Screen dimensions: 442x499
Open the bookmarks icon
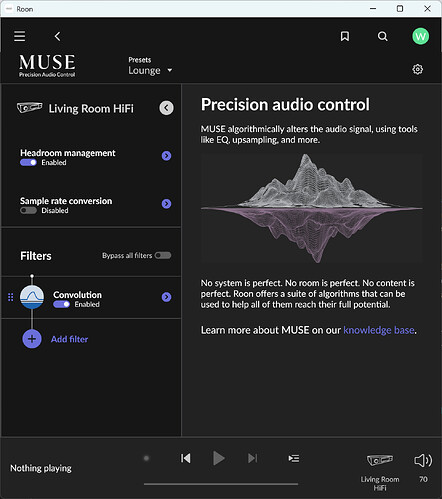click(345, 36)
